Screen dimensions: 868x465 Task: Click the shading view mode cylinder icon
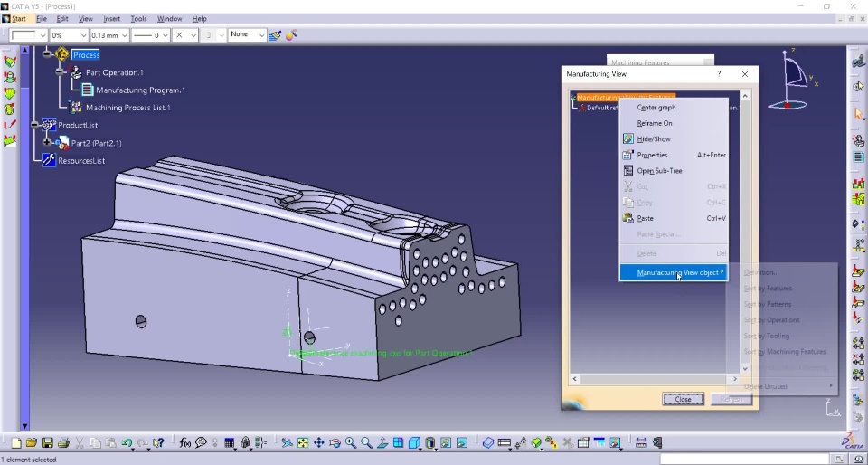(x=430, y=443)
